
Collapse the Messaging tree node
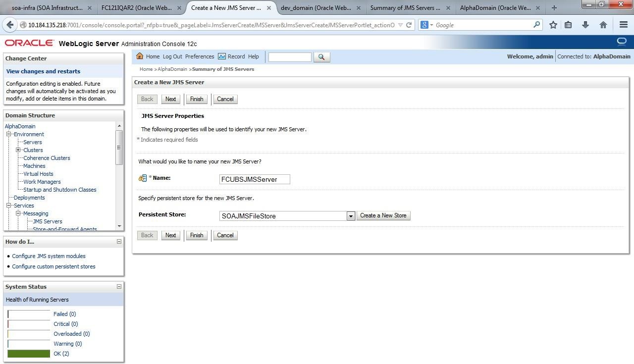tap(18, 213)
